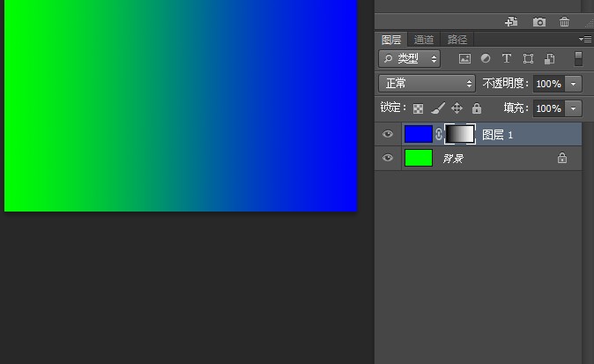Hide 图层 1 using its eye icon
This screenshot has width=594, height=364.
pos(388,134)
